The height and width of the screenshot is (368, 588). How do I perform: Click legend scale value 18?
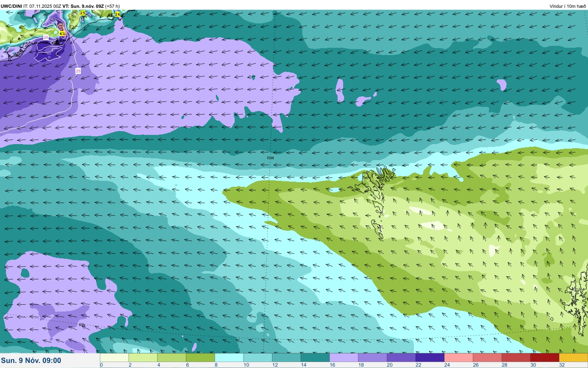[361, 365]
